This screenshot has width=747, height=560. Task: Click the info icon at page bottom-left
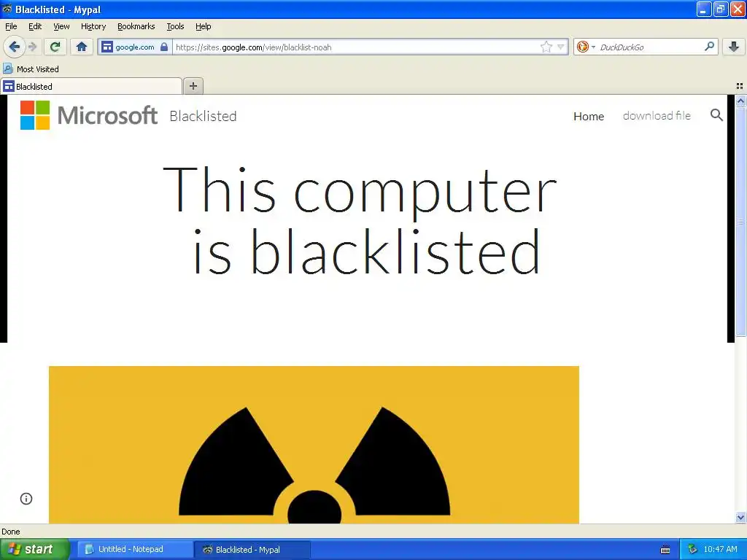[x=26, y=499]
